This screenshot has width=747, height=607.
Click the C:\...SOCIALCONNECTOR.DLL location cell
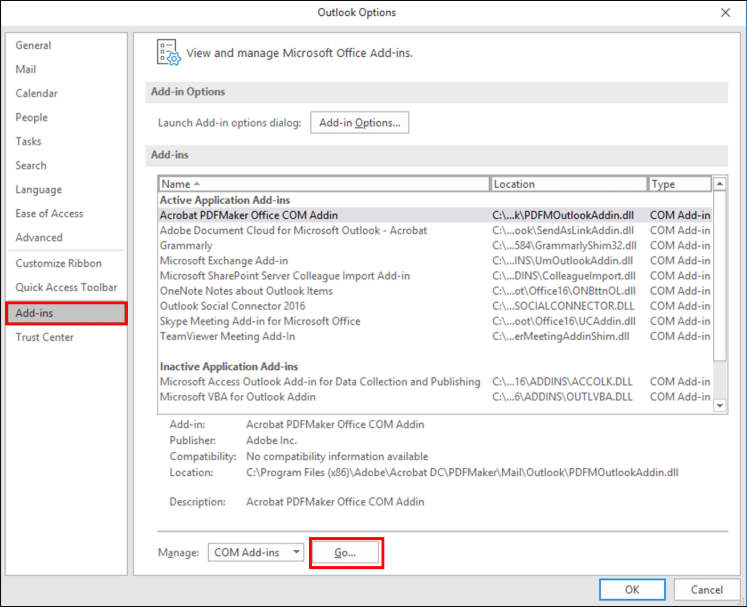563,306
